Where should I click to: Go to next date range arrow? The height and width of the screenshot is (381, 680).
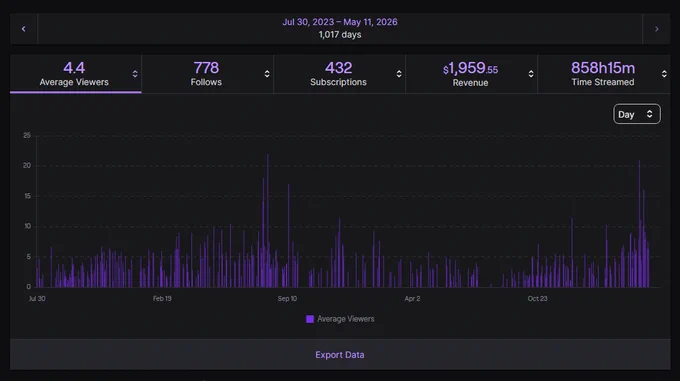(x=656, y=29)
